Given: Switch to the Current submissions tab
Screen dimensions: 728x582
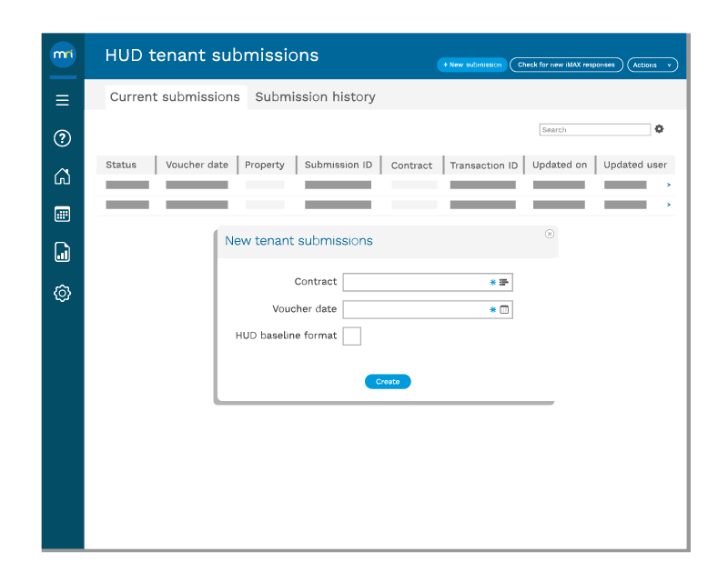Looking at the screenshot, I should click(175, 97).
